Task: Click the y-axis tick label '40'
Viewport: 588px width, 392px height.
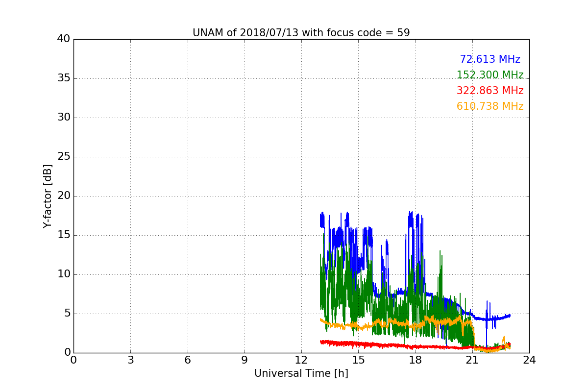Action: [x=64, y=39]
